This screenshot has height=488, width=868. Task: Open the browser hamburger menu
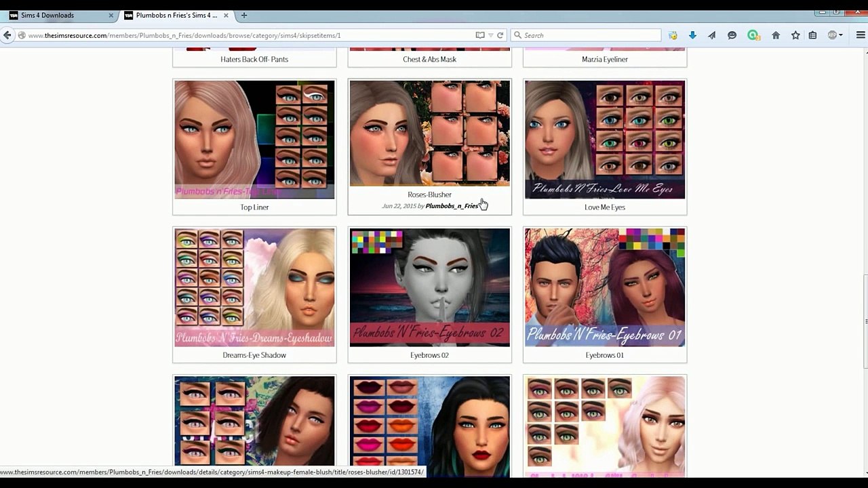[861, 35]
